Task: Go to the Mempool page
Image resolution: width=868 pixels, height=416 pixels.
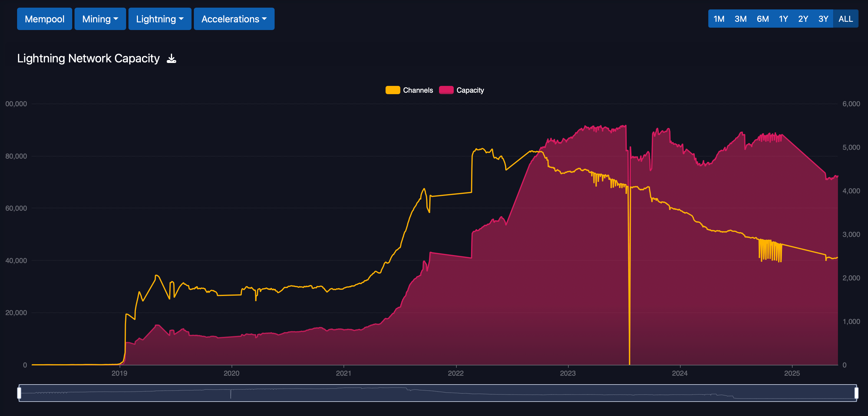Action: [44, 19]
